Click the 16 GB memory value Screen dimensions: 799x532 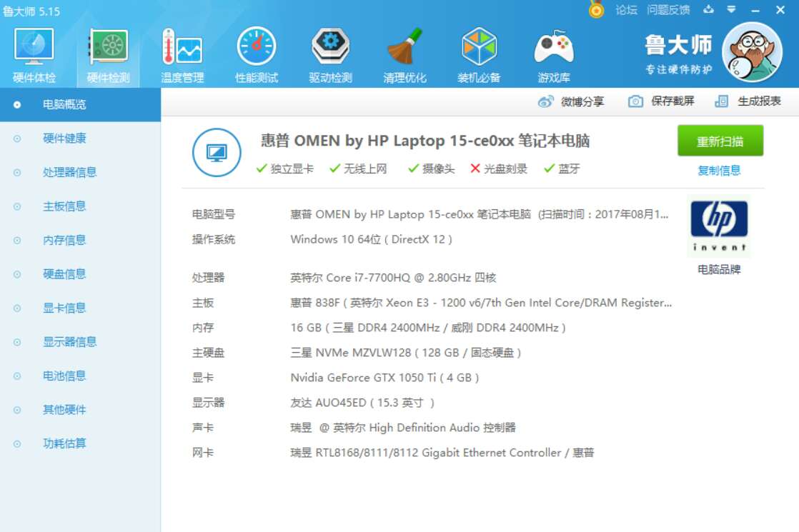coord(428,328)
